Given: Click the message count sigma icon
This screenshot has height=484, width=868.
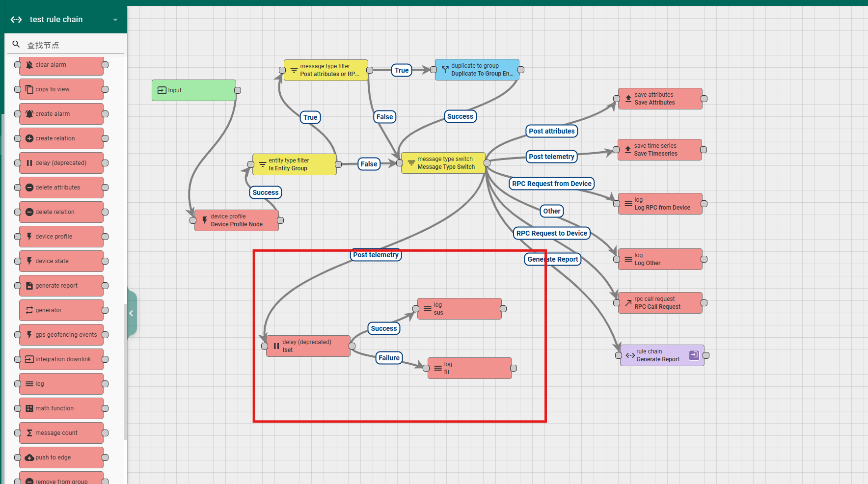Looking at the screenshot, I should click(29, 433).
